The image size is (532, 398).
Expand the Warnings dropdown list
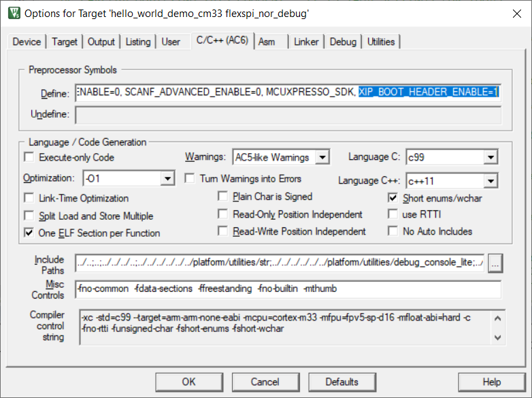322,158
